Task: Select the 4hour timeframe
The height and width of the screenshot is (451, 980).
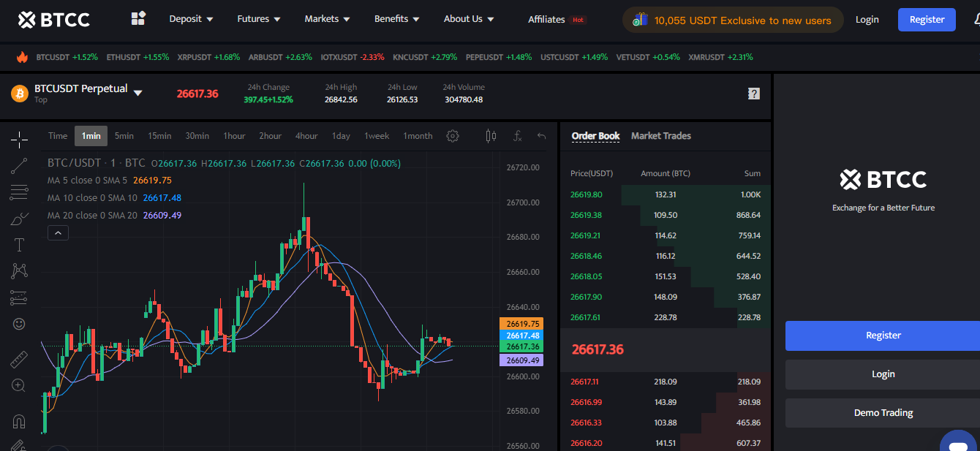Action: [306, 136]
